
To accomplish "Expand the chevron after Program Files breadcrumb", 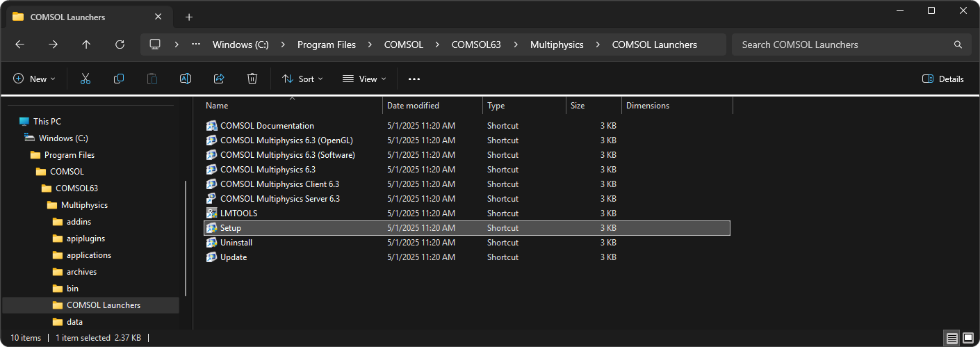I will click(370, 45).
